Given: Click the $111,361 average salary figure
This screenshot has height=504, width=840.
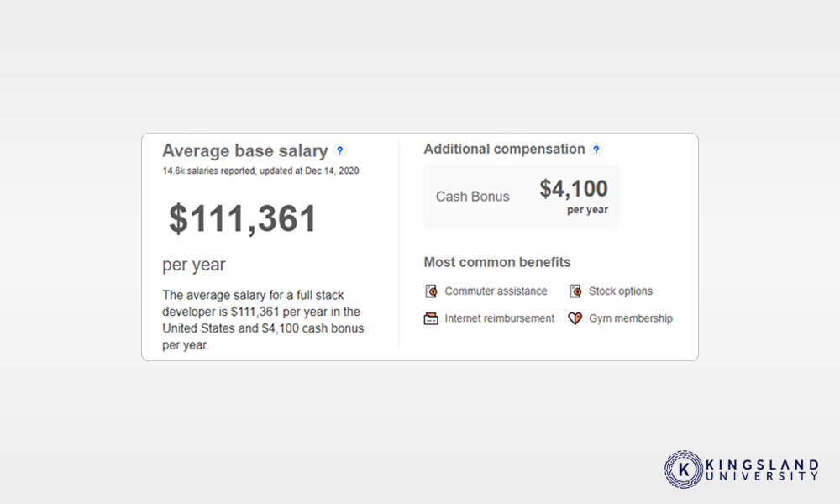Looking at the screenshot, I should click(243, 218).
